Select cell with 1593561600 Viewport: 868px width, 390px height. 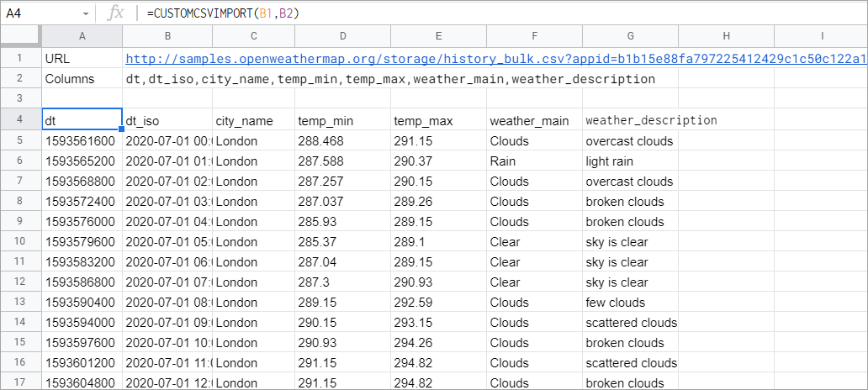point(82,140)
